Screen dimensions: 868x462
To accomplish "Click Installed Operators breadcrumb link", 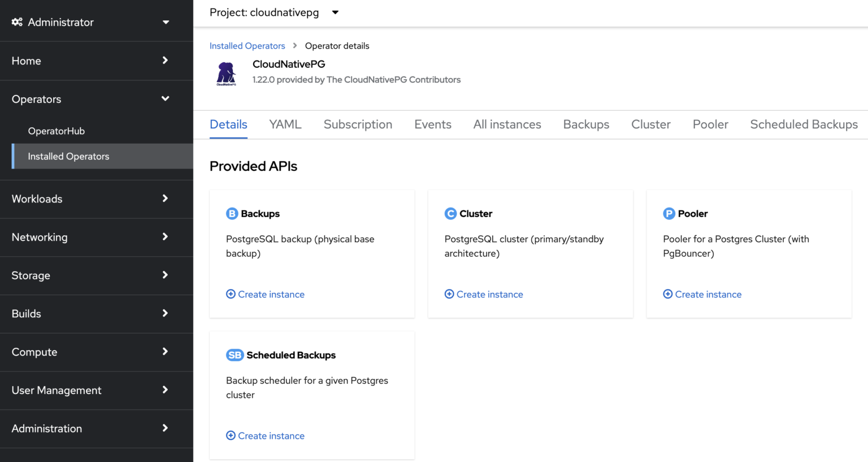I will click(247, 46).
